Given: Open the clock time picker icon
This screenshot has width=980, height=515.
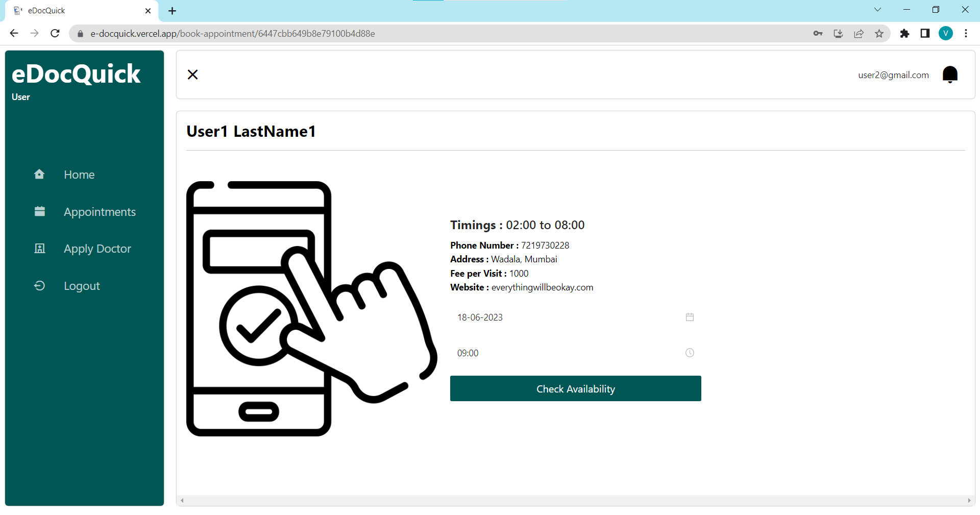Looking at the screenshot, I should [x=690, y=353].
